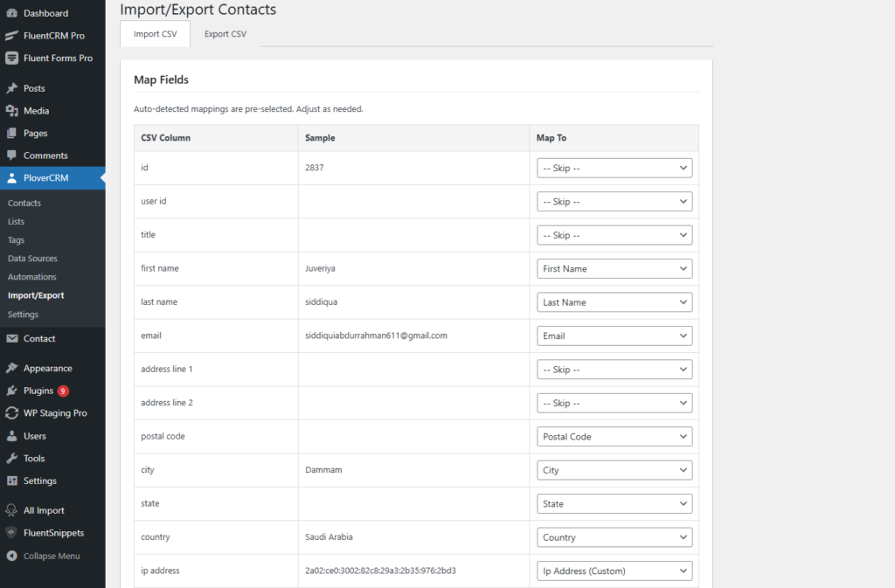Open the email field mapping dropdown
The image size is (895, 588).
point(614,336)
